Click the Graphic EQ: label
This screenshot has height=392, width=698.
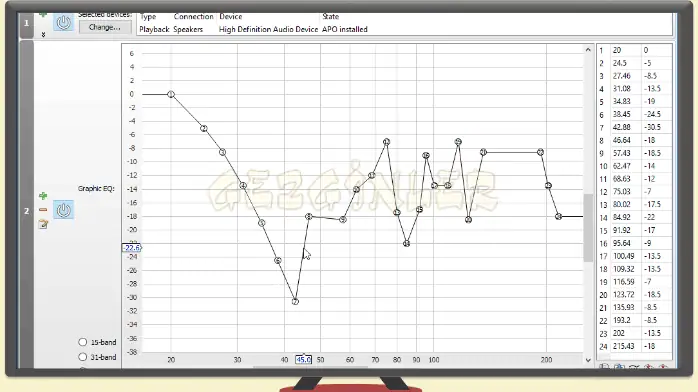point(96,189)
